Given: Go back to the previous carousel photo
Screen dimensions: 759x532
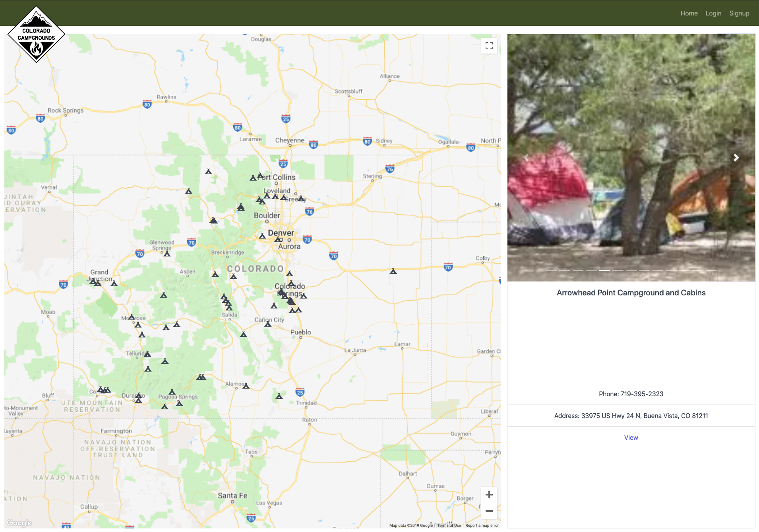Looking at the screenshot, I should click(x=526, y=158).
